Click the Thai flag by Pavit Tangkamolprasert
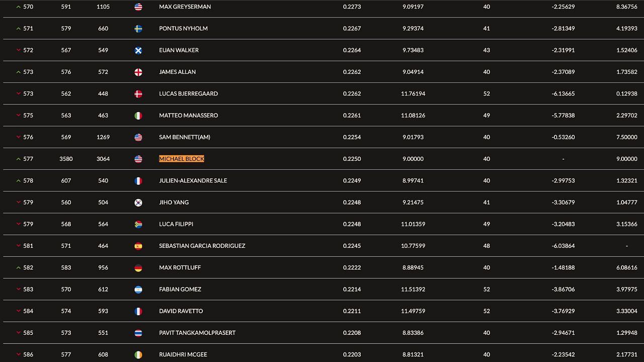 pyautogui.click(x=138, y=333)
